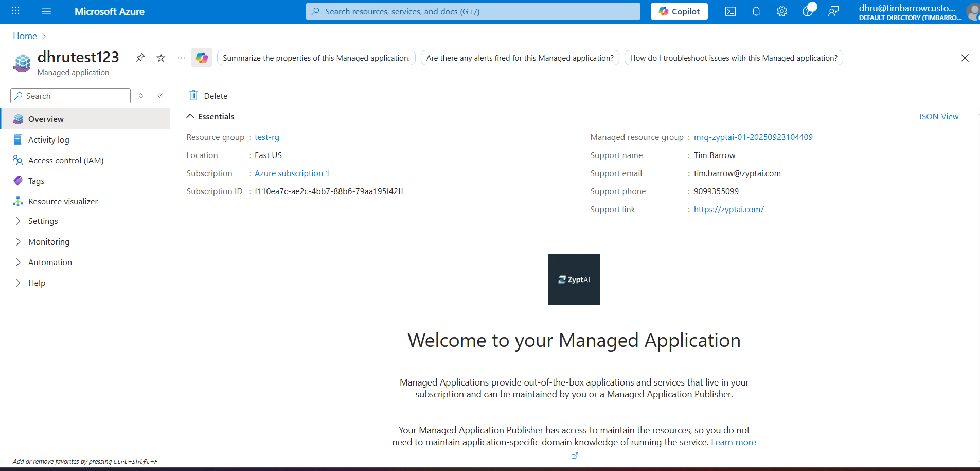
Task: Click Summarize the properties suggestion
Action: pos(316,58)
